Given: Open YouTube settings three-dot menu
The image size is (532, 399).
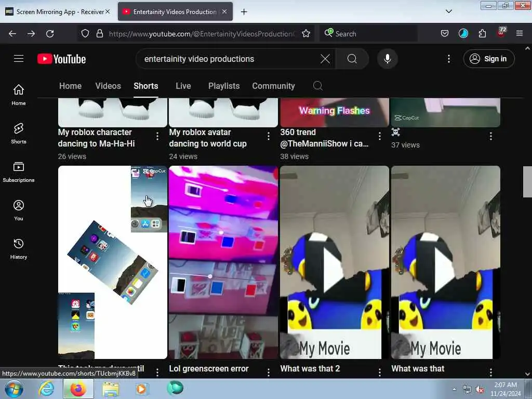Looking at the screenshot, I should [x=448, y=59].
